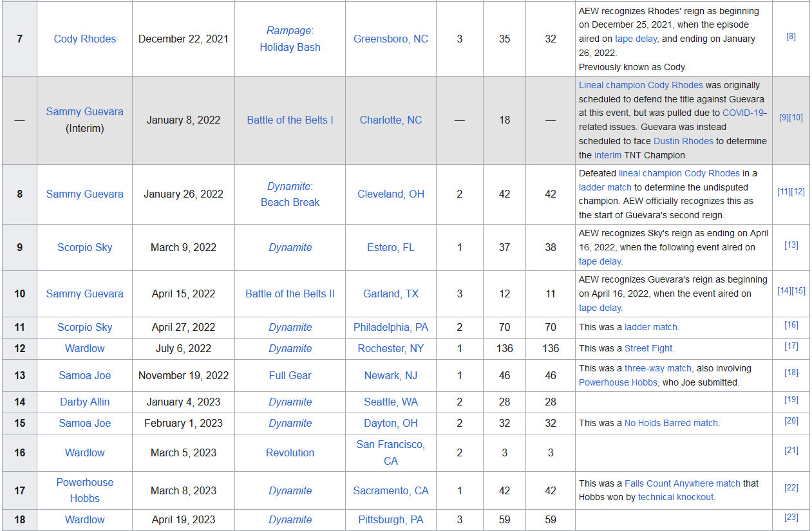Jump to reference citation [23]
This screenshot has width=812, height=531.
click(x=791, y=517)
